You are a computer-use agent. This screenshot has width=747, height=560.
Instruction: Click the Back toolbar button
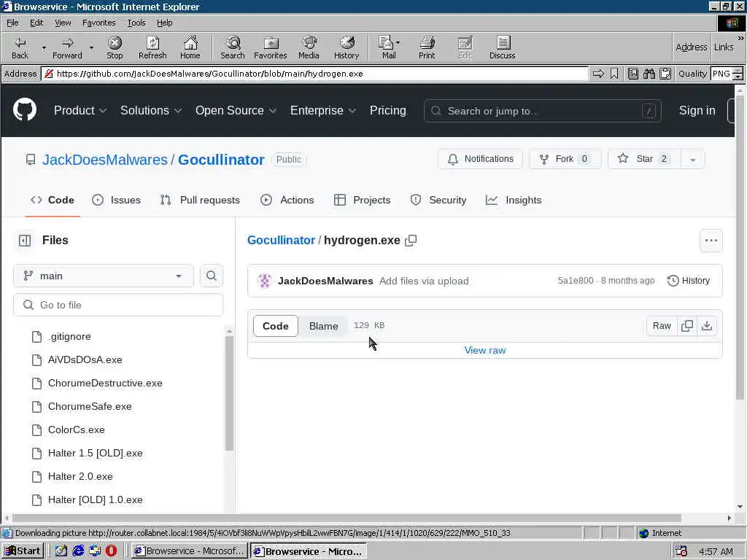(20, 47)
